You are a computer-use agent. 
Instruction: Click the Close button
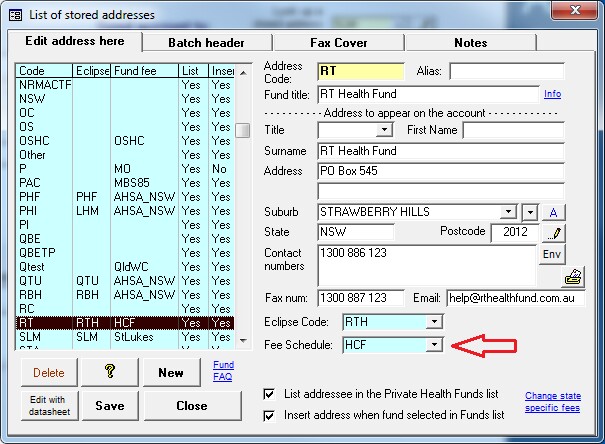[x=192, y=406]
